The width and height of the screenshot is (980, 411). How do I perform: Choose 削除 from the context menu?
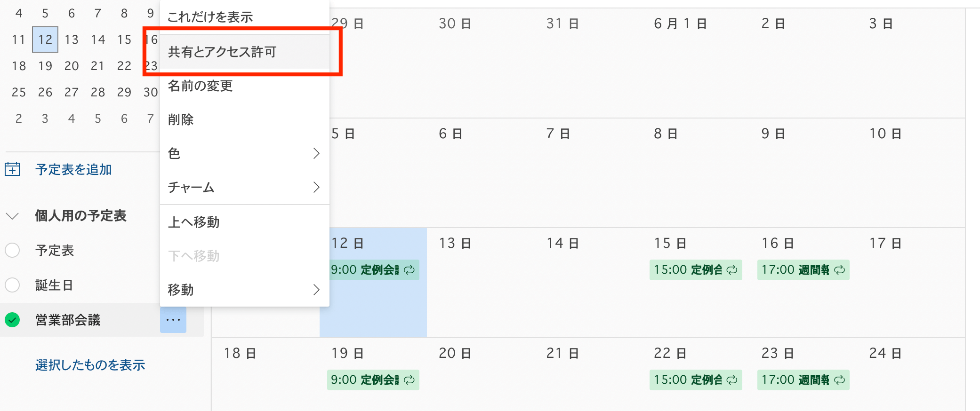click(x=181, y=119)
